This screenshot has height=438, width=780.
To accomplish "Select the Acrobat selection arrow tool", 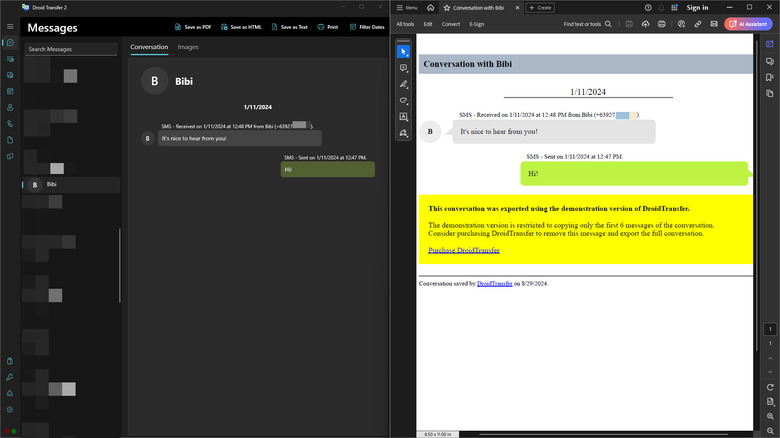I will (404, 51).
